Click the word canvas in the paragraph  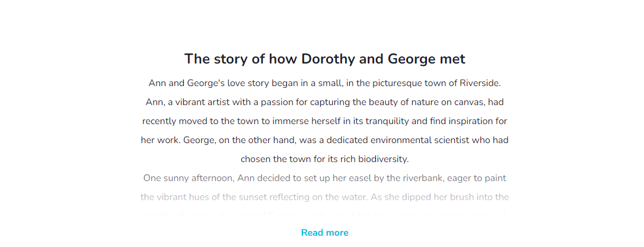pyautogui.click(x=470, y=102)
